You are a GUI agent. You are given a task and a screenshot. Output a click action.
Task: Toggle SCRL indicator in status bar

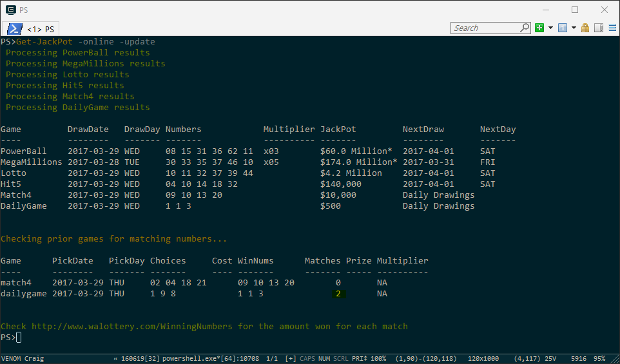tap(341, 359)
